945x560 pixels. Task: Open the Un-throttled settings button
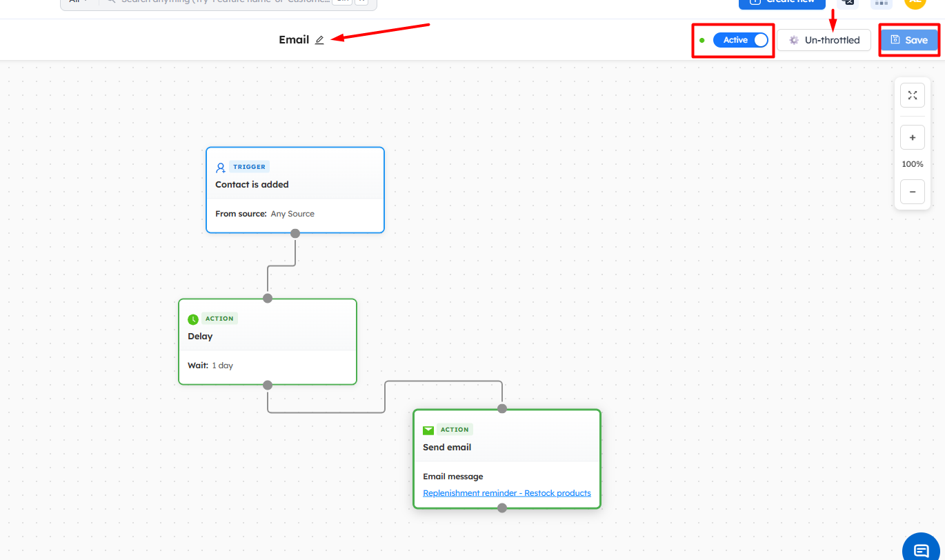point(824,40)
